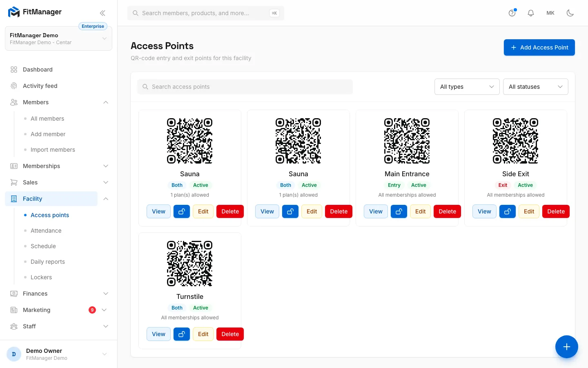Screen dimensions: 588x368
Task: Edit the Turnstile access point
Action: pos(203,334)
